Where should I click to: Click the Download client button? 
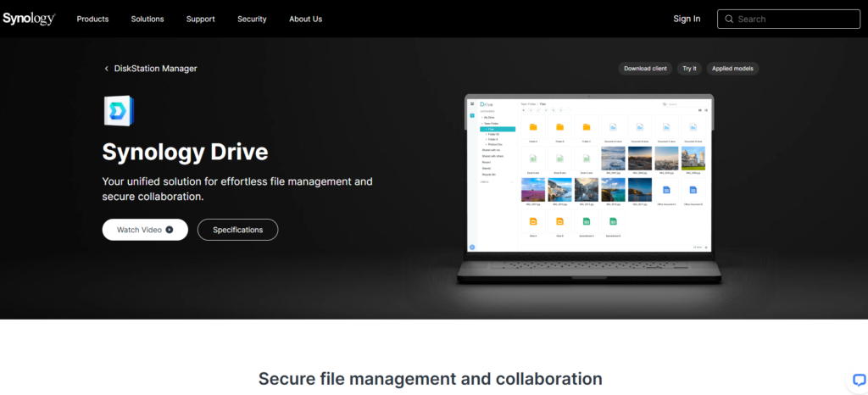point(645,69)
